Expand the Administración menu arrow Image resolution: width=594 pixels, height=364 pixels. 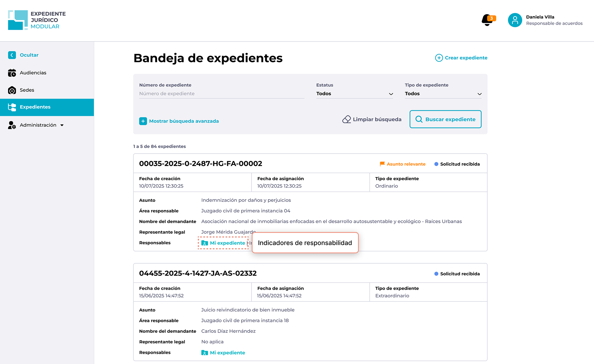pyautogui.click(x=62, y=125)
